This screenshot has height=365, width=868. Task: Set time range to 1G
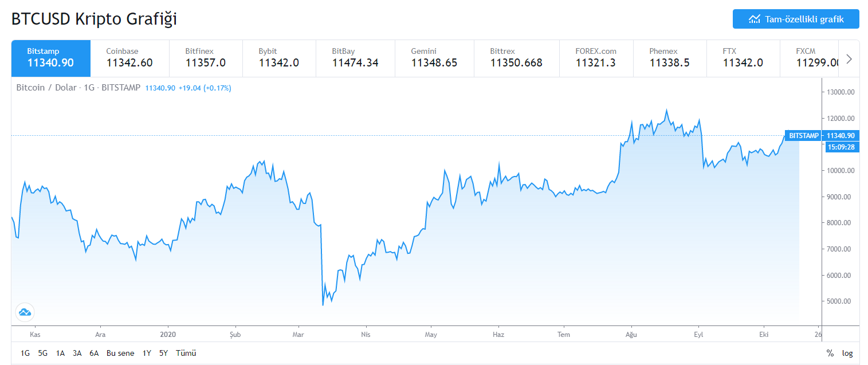coord(25,353)
